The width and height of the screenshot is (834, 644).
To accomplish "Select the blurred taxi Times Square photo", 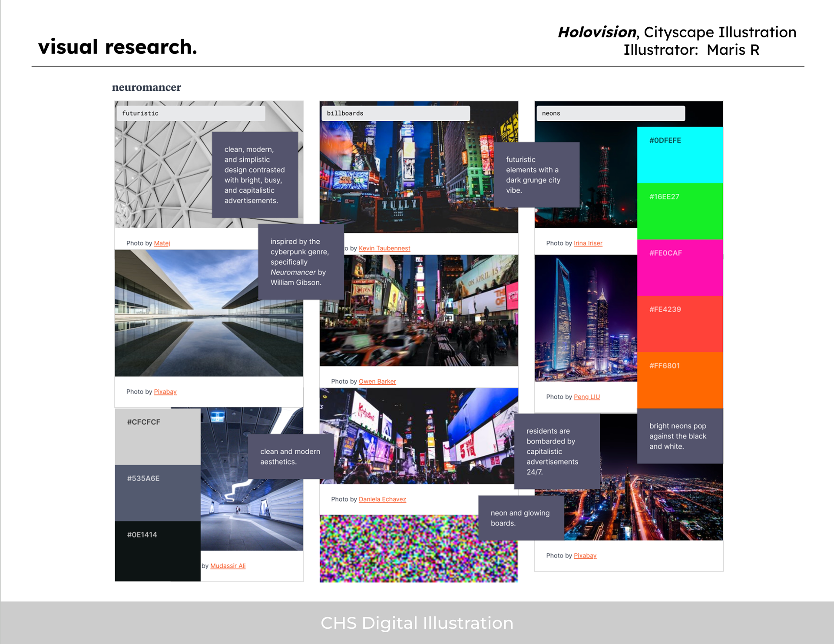I will coord(419,311).
